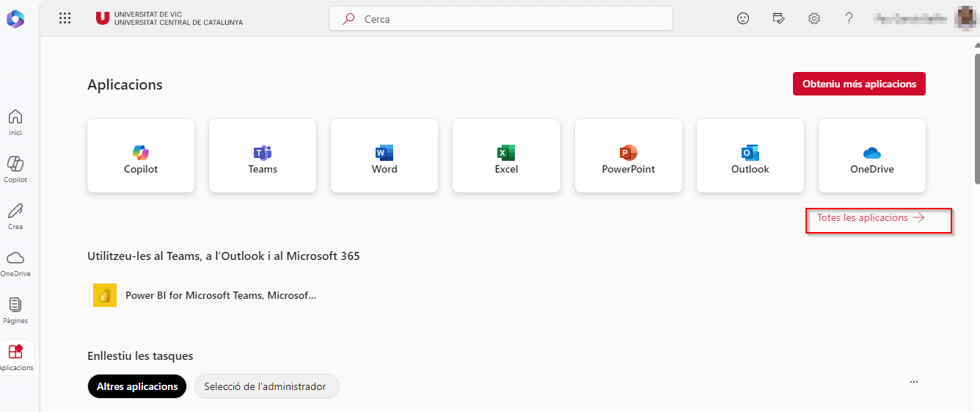Click the Cerca search field
The image size is (980, 412).
501,19
